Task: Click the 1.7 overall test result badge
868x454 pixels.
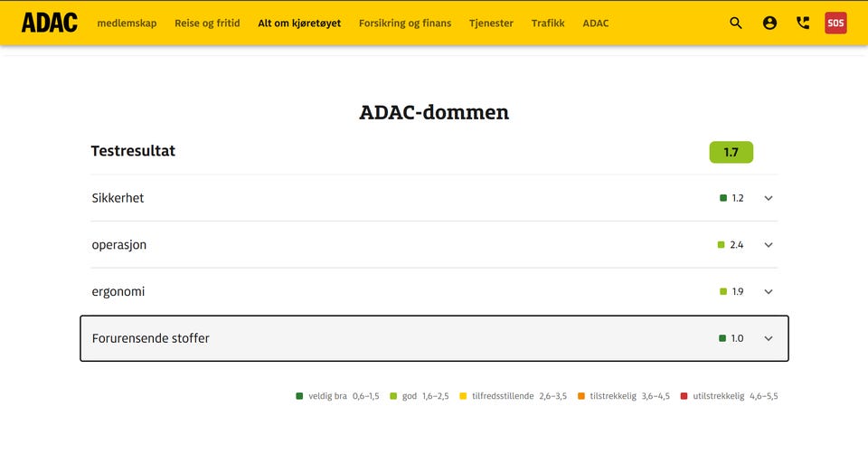Action: click(731, 152)
